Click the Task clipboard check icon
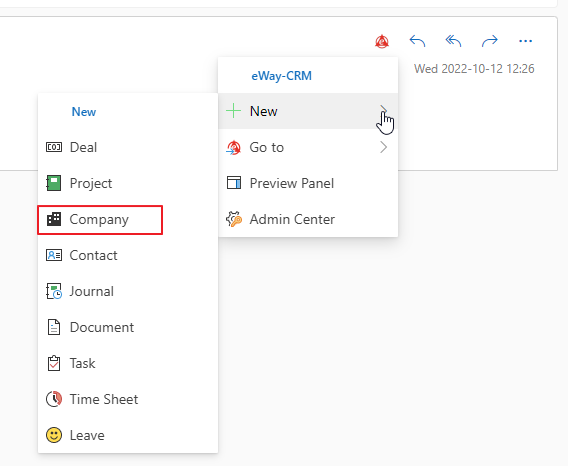Viewport: 568px width, 466px height. 54,363
